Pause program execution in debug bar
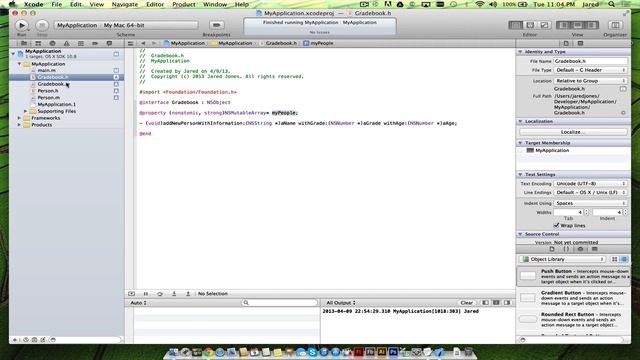The image size is (640, 360). [146, 294]
